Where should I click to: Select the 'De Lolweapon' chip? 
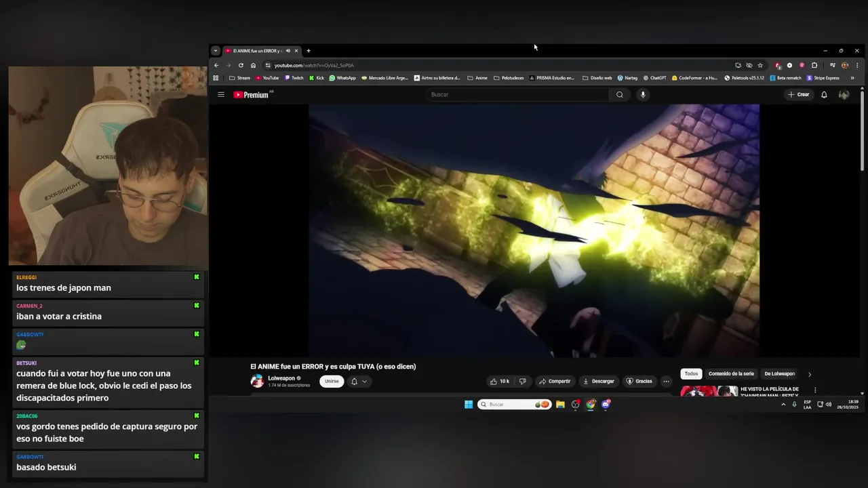click(x=780, y=373)
